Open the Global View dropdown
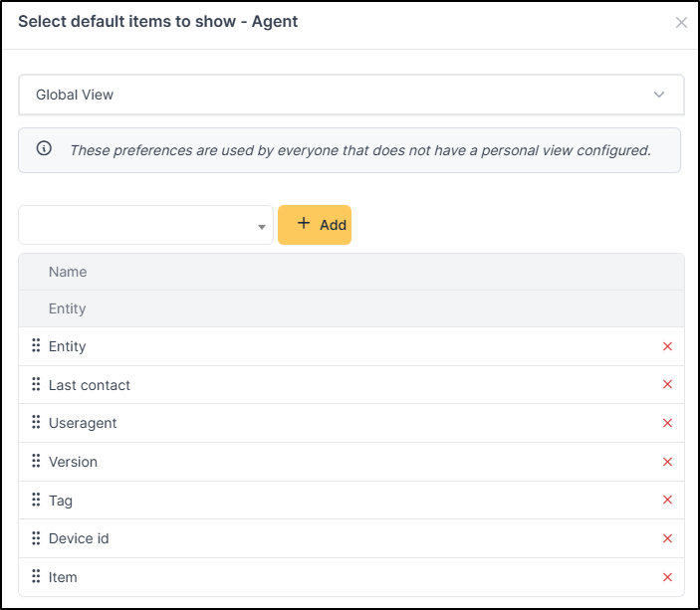 (350, 95)
